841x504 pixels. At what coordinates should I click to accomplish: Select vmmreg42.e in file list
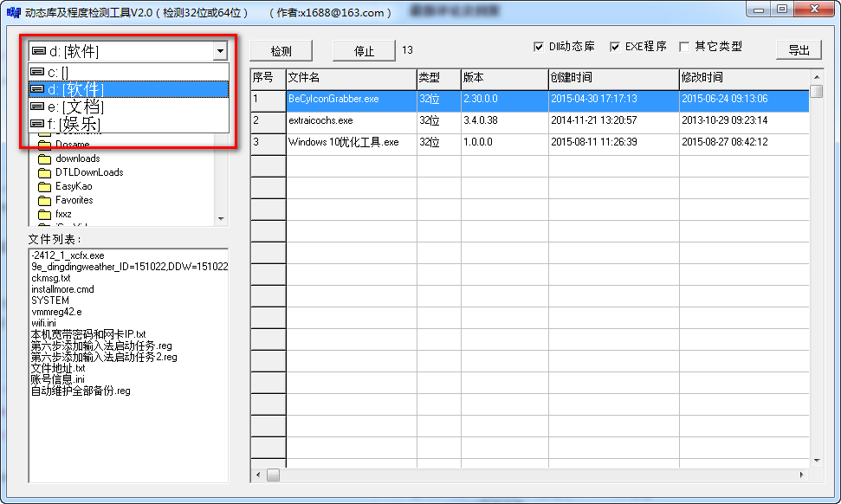56,312
